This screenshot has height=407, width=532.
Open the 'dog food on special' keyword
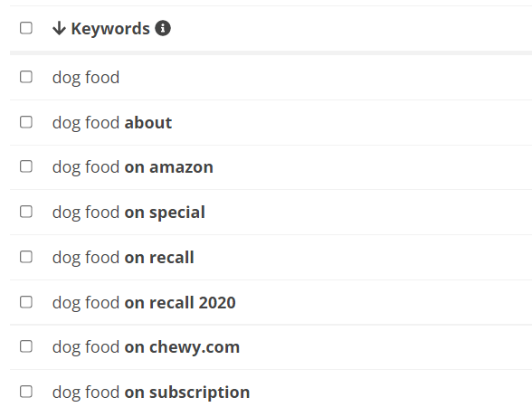[128, 213]
